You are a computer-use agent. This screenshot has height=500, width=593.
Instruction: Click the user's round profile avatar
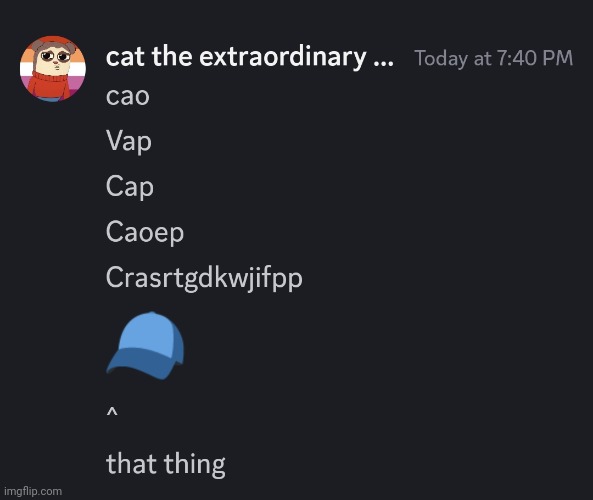pos(53,69)
